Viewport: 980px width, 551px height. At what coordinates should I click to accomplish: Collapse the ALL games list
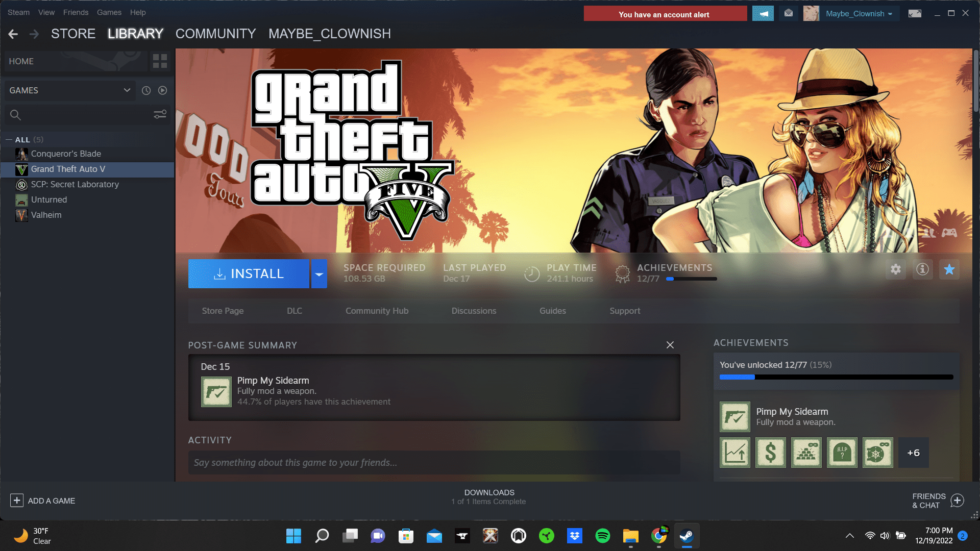[x=9, y=139]
